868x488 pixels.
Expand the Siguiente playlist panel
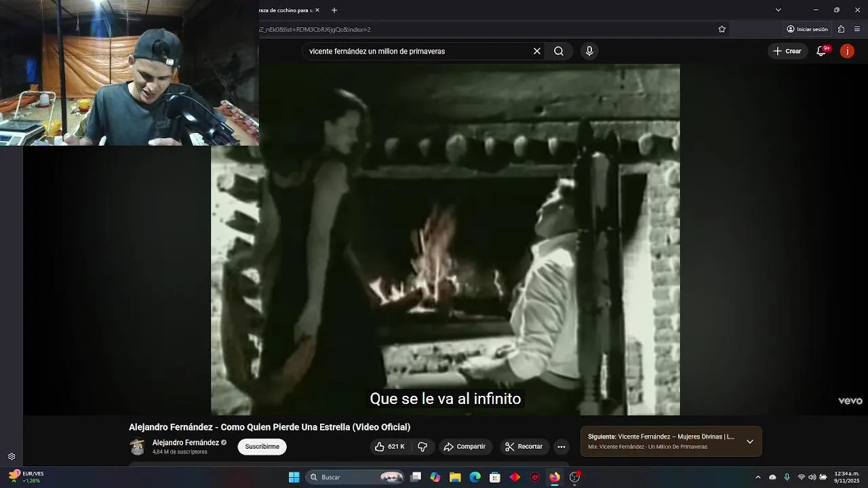coord(750,441)
